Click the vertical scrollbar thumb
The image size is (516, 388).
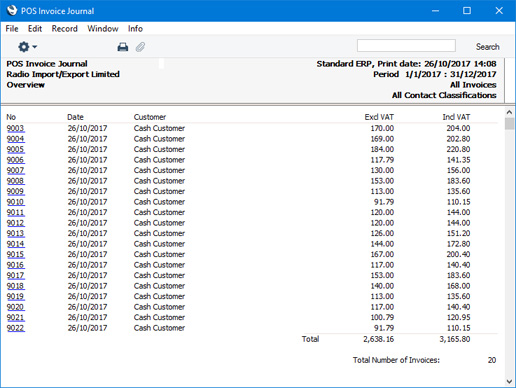(509, 123)
